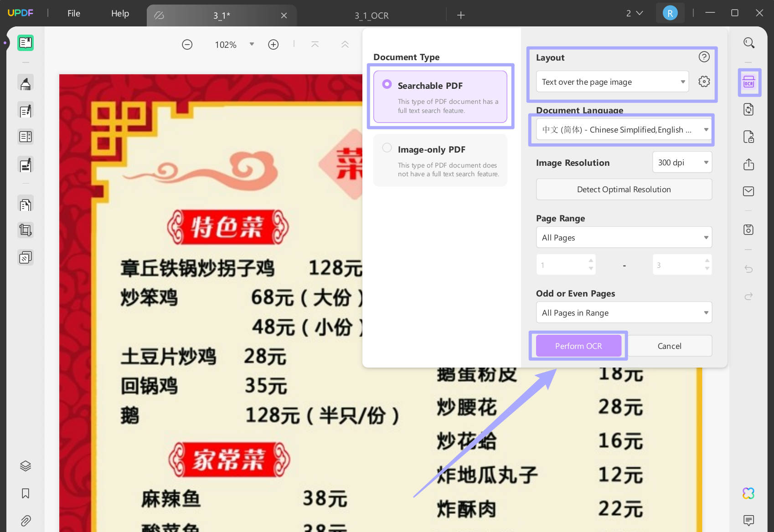Open the Help menu
This screenshot has width=774, height=532.
point(119,13)
